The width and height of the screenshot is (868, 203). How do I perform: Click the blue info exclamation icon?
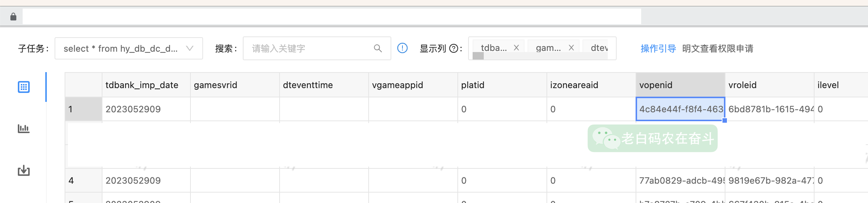[x=402, y=48]
